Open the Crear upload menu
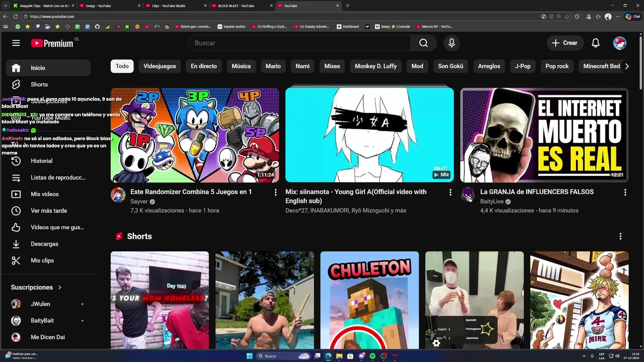The width and height of the screenshot is (644, 362). (565, 43)
